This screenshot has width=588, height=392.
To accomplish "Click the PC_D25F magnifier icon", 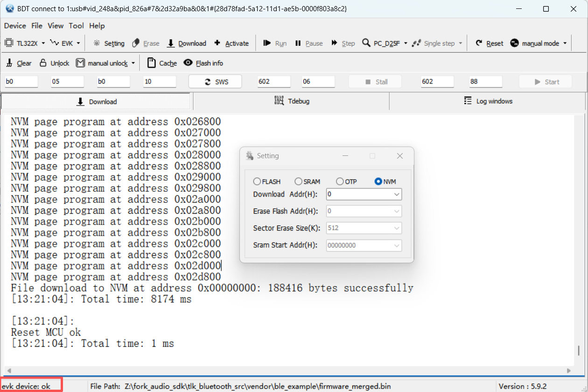I will 366,43.
